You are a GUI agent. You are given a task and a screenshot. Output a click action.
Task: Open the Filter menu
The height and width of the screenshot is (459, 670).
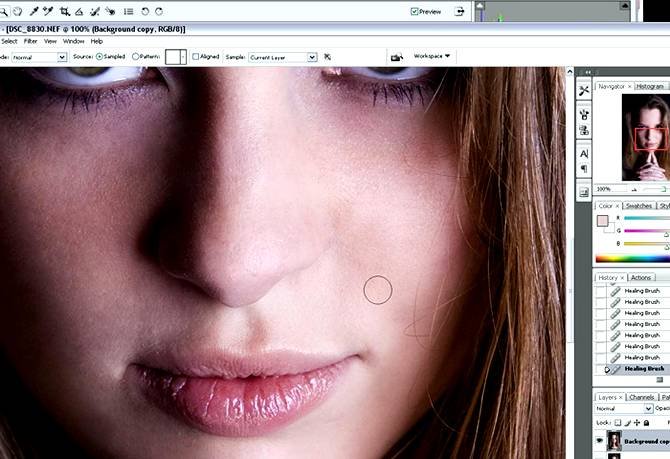[x=31, y=41]
